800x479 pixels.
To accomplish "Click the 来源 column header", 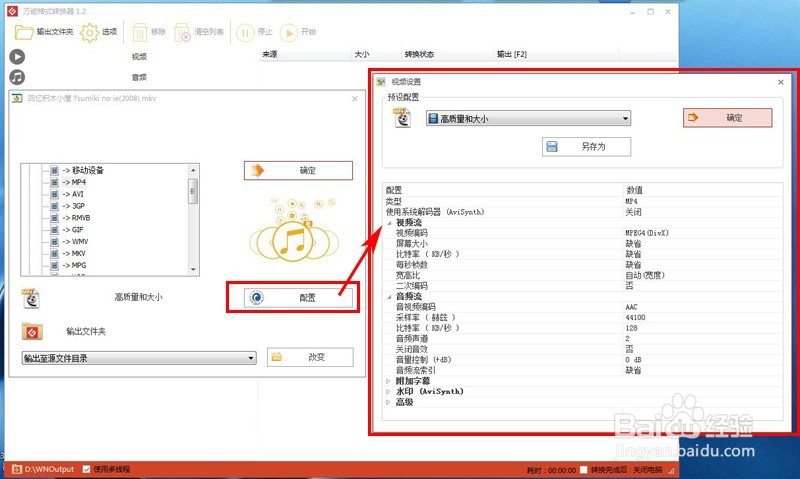I will tap(306, 54).
